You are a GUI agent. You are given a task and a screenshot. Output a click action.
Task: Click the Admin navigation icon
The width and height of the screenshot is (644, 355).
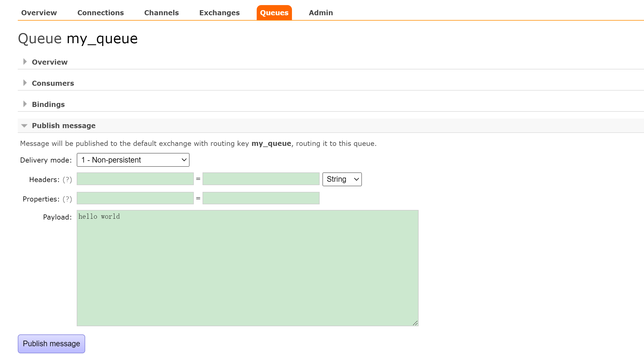(x=321, y=12)
